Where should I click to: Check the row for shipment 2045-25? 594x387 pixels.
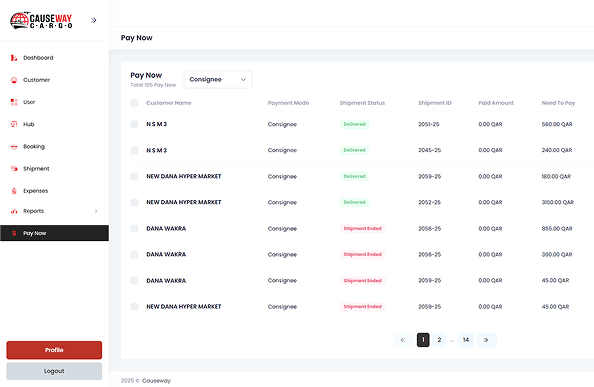pyautogui.click(x=134, y=150)
